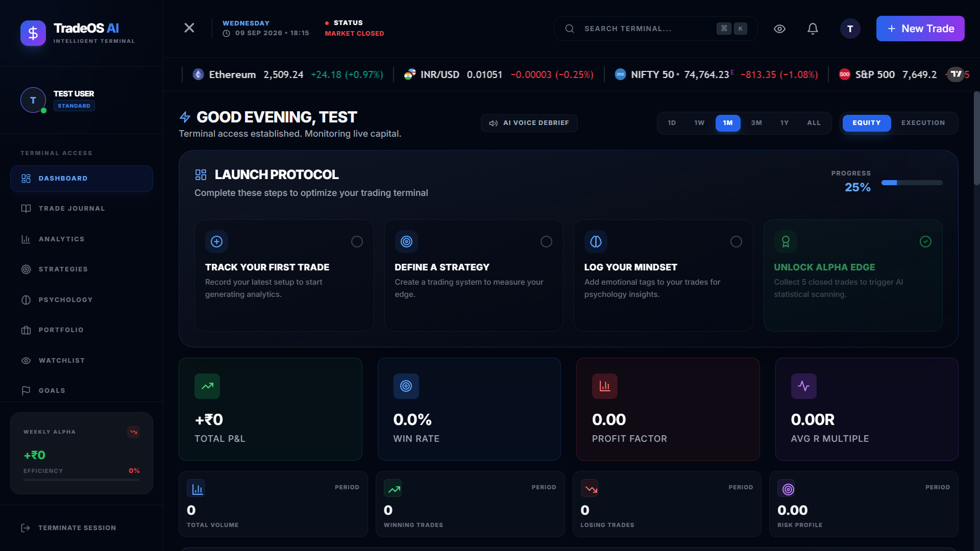Click the brain icon on Log Your Mindset

pyautogui.click(x=596, y=241)
